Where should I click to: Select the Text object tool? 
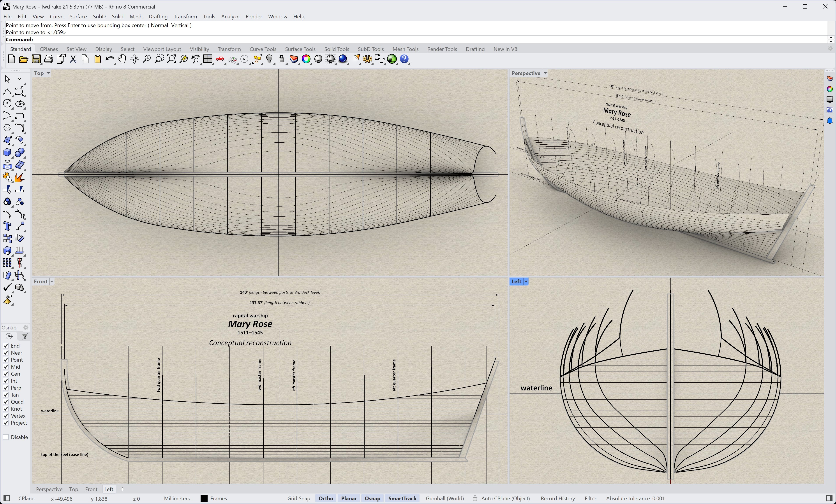(7, 226)
